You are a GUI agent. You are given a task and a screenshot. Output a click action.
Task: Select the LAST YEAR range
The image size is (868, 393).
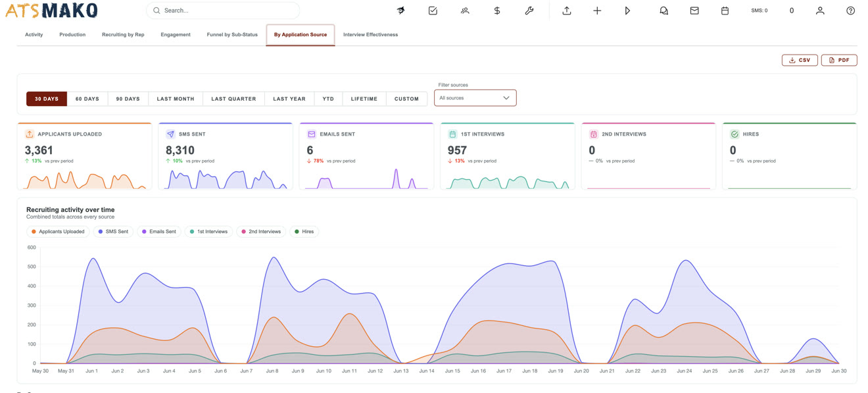289,99
